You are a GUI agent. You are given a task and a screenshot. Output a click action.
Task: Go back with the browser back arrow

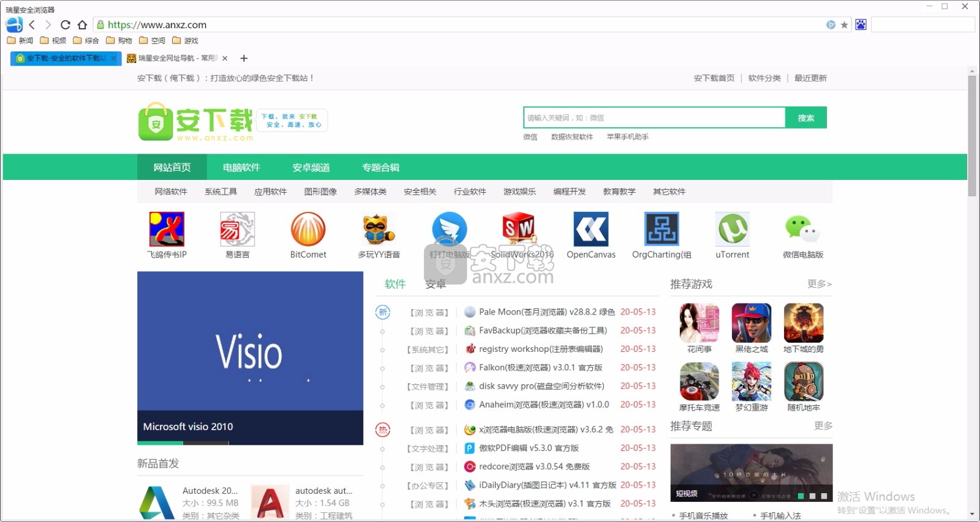(x=32, y=24)
